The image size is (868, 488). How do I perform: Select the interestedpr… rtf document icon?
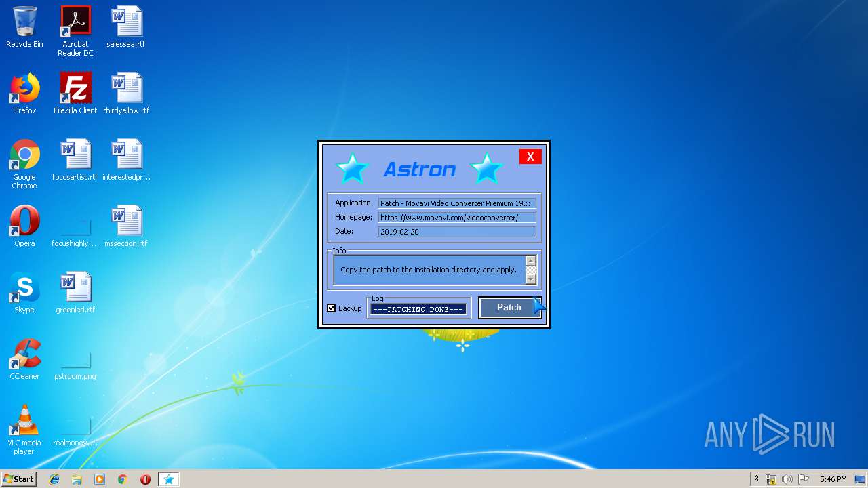coord(126,160)
